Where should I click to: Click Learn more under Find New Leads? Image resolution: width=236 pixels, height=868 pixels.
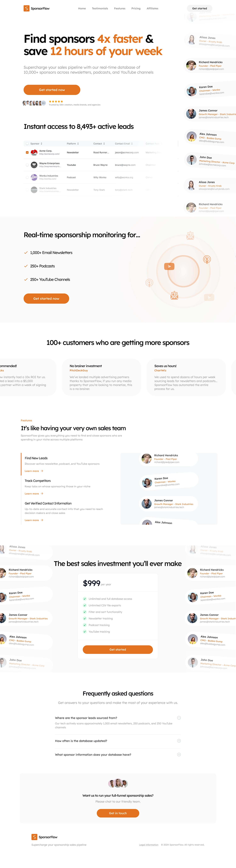click(x=34, y=471)
